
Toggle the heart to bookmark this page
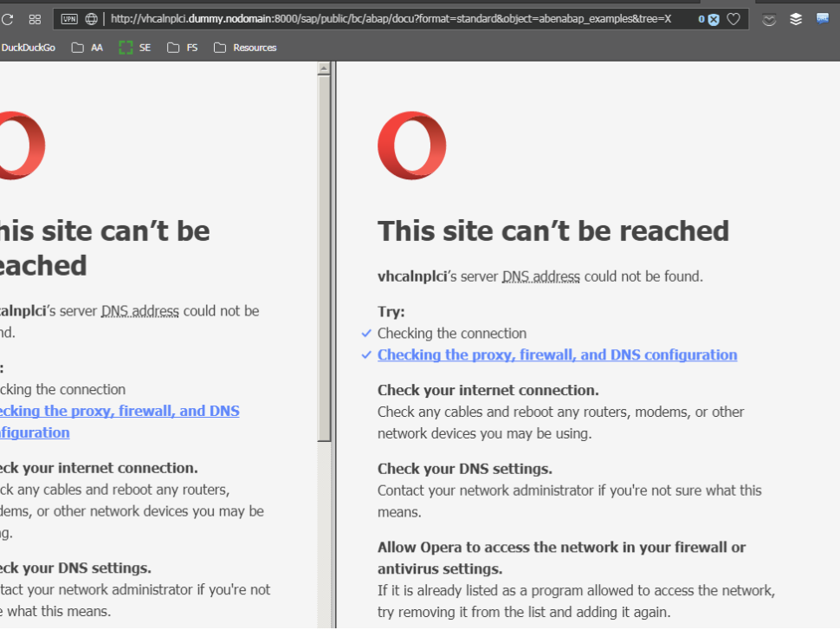click(732, 18)
